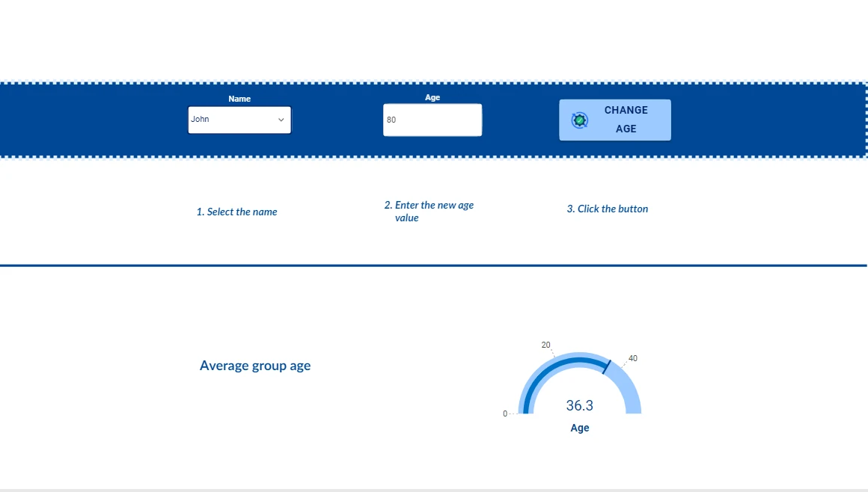
Task: Click the '2. Enter the new age value' text
Action: pyautogui.click(x=429, y=212)
